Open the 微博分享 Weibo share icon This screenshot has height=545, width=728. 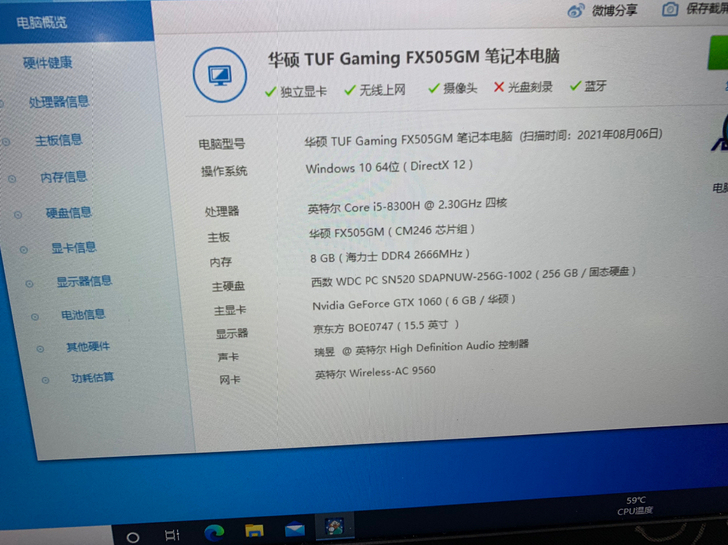[x=576, y=11]
